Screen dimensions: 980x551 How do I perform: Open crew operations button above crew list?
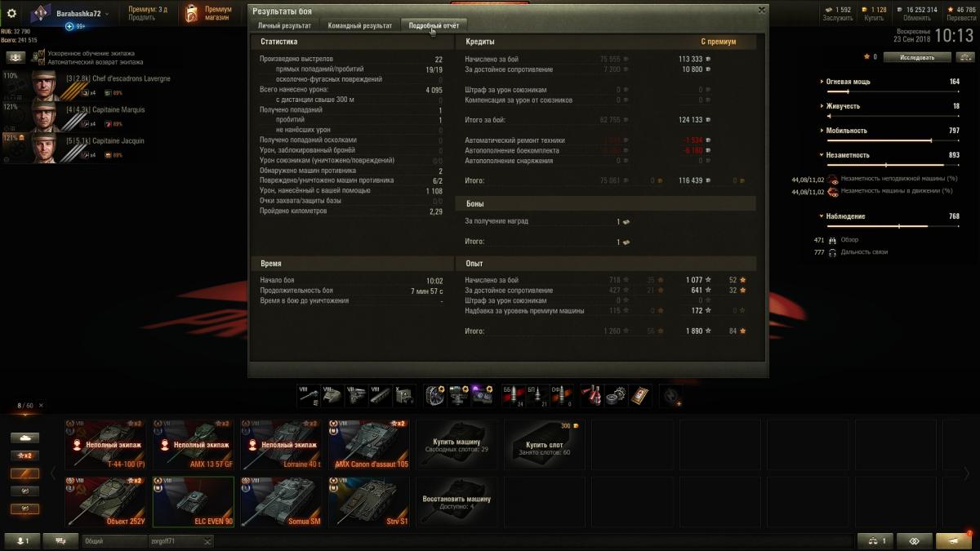tap(16, 57)
